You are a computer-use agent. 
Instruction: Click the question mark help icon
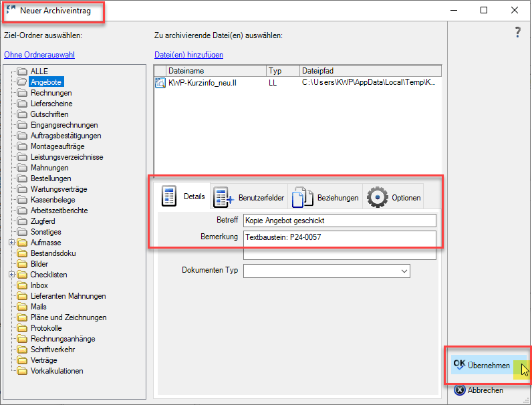(517, 32)
